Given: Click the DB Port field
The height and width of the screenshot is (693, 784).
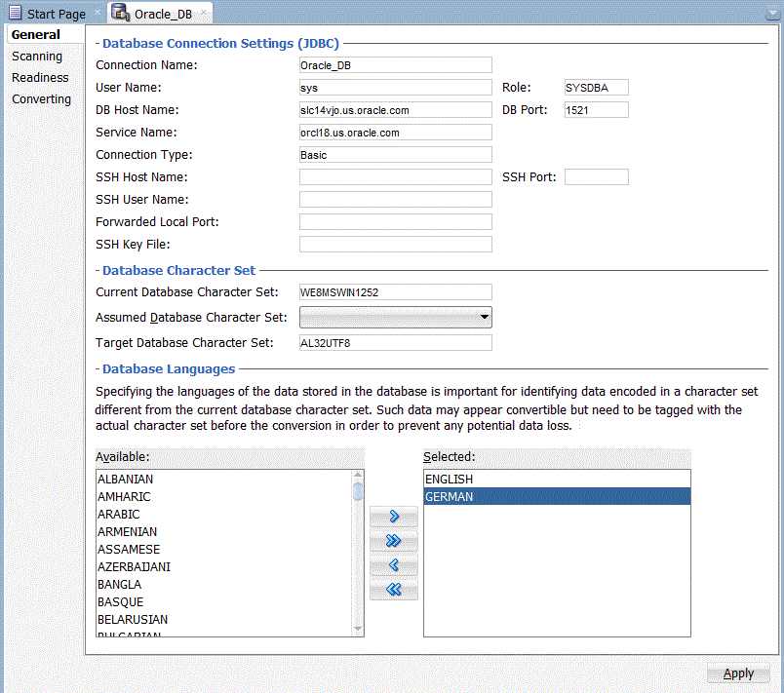Looking at the screenshot, I should coord(597,110).
